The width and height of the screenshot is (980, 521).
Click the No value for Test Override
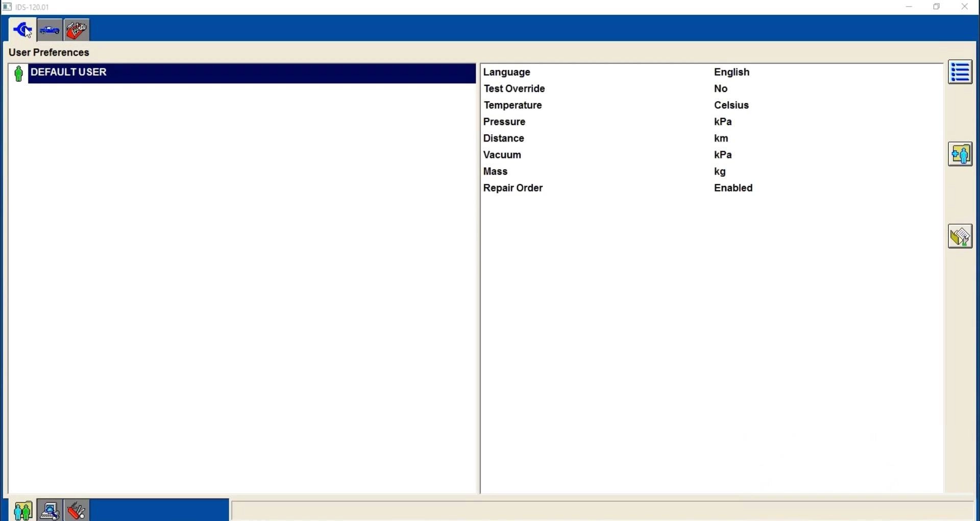(720, 89)
